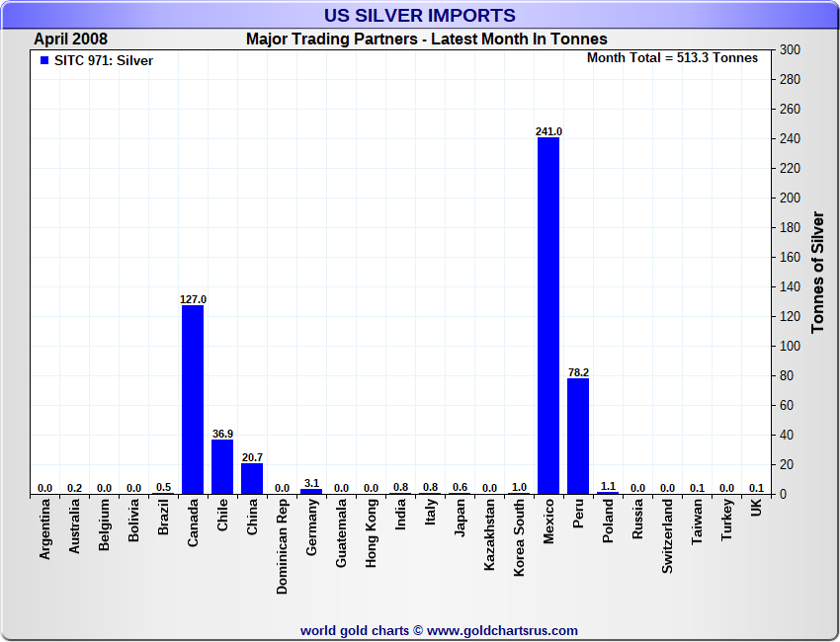Click the small Germany bar at 3.1
Screen dimensions: 840x642
tap(311, 491)
